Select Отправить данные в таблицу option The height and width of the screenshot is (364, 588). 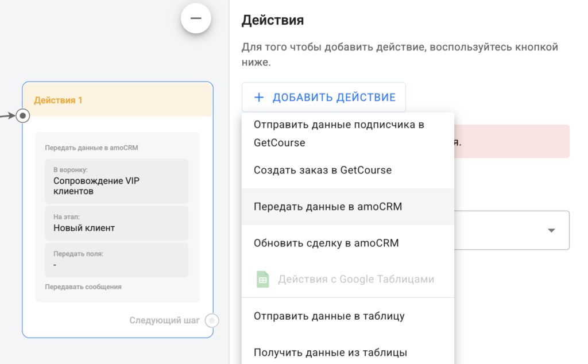click(329, 316)
